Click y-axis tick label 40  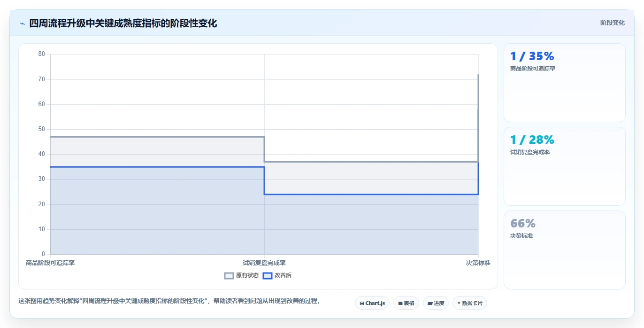click(x=42, y=154)
